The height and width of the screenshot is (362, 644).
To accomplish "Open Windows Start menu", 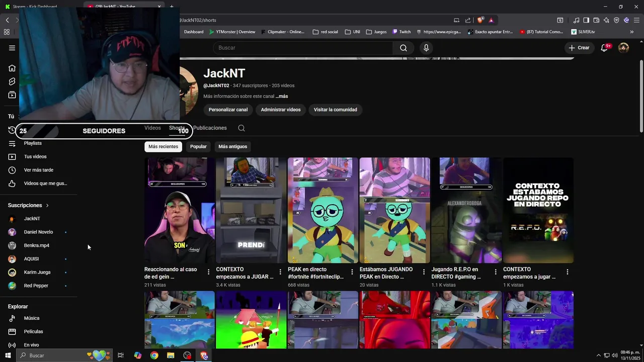I will 8,355.
